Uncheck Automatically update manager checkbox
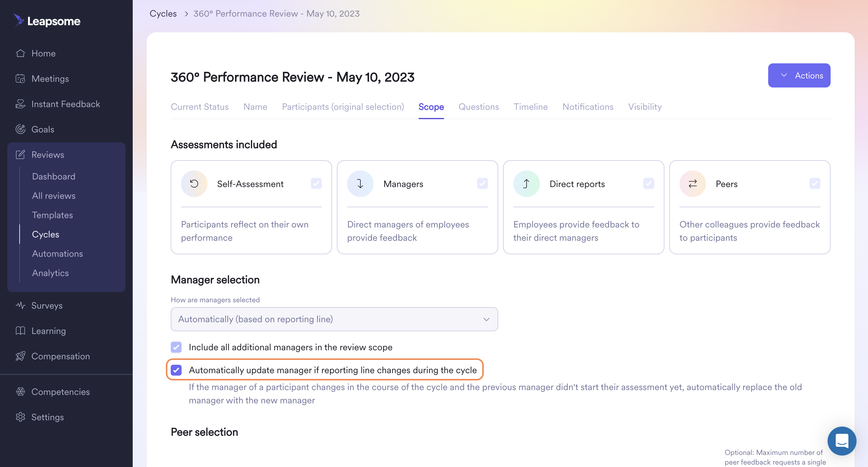The image size is (868, 467). (x=176, y=370)
